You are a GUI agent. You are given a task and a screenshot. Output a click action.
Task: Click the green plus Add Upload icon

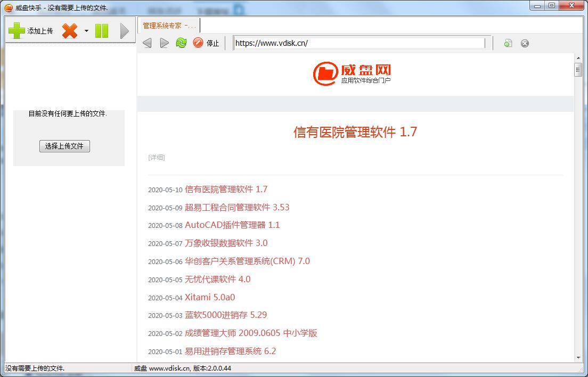pyautogui.click(x=17, y=31)
